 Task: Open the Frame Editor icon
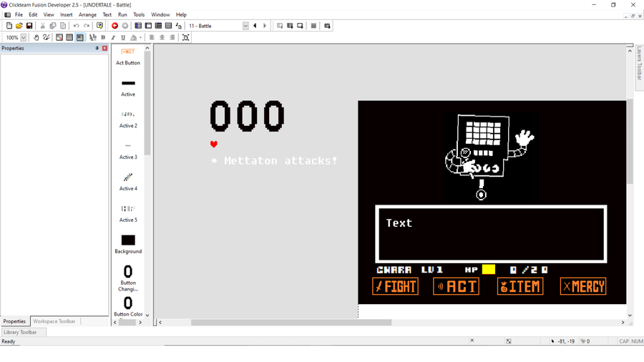click(148, 26)
